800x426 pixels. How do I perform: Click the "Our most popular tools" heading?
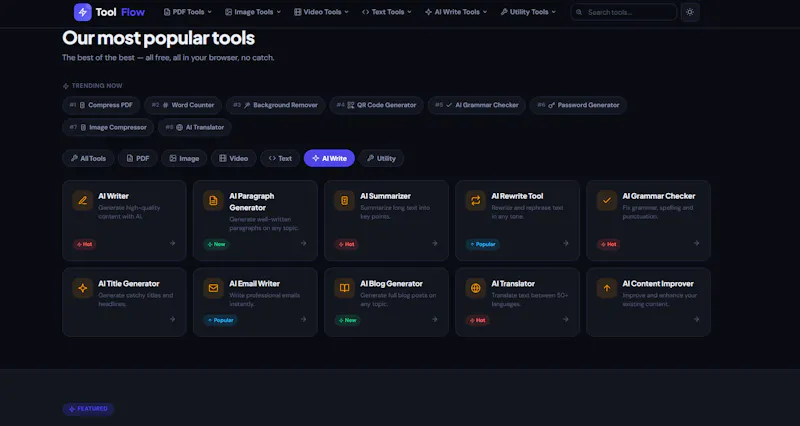(x=159, y=38)
